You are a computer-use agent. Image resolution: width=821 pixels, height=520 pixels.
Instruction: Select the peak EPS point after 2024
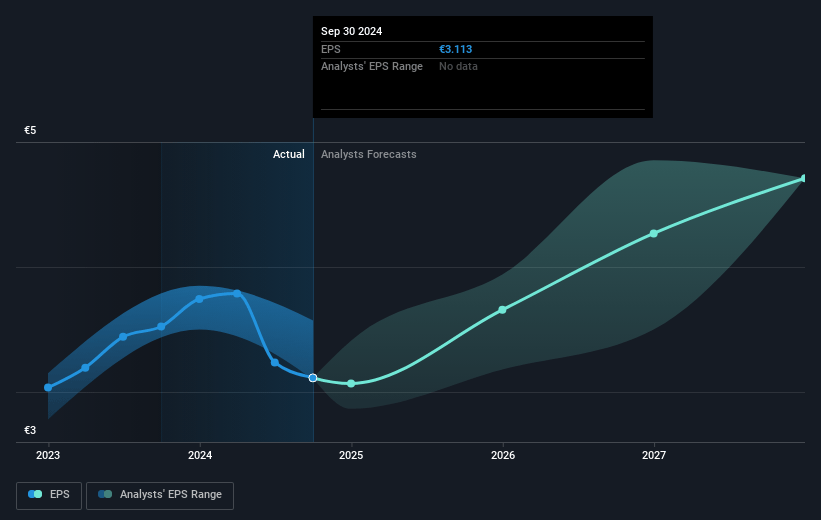click(237, 294)
